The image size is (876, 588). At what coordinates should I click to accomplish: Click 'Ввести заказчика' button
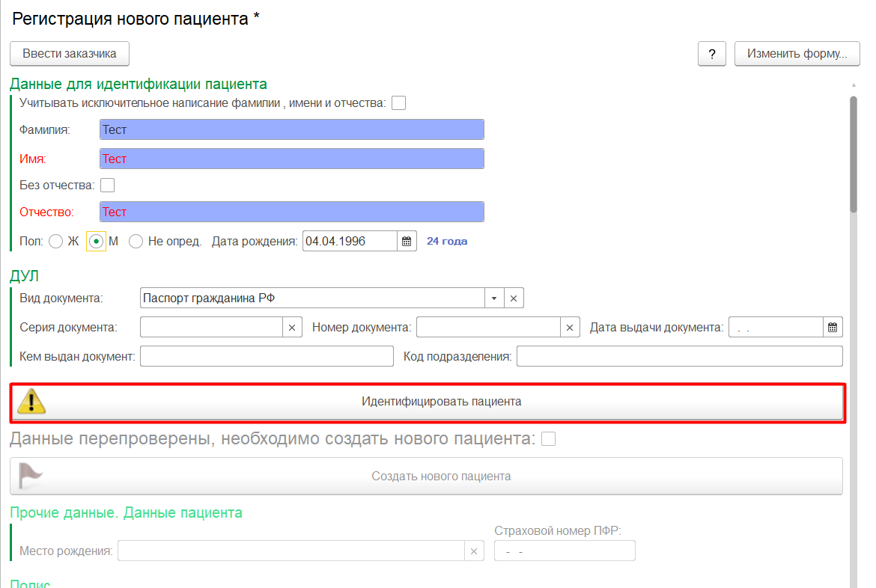point(70,54)
